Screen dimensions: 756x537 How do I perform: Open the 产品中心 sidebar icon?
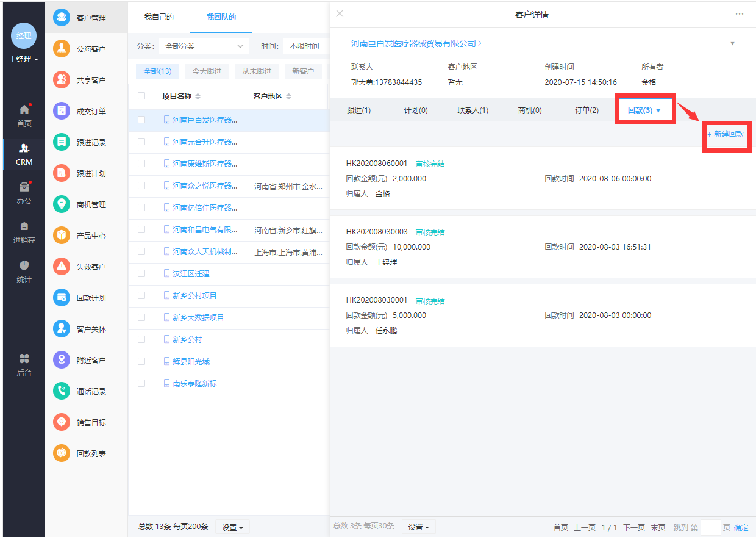pyautogui.click(x=61, y=235)
